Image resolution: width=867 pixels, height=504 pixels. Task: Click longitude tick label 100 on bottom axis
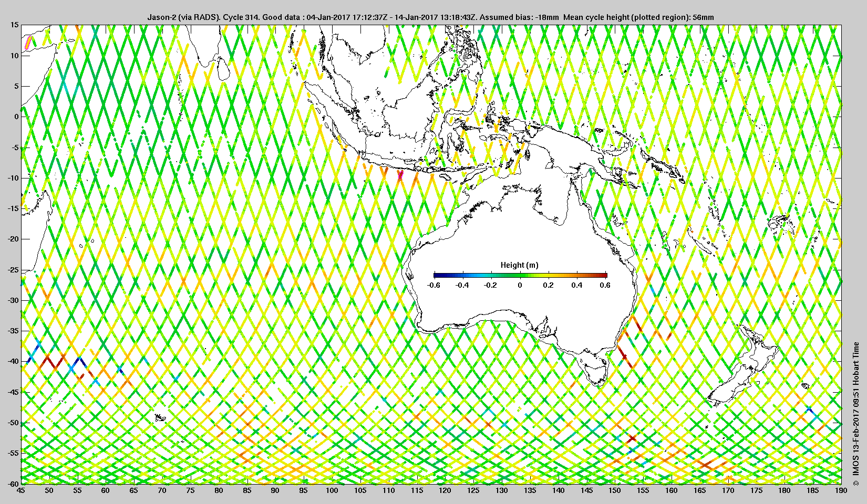tap(332, 490)
